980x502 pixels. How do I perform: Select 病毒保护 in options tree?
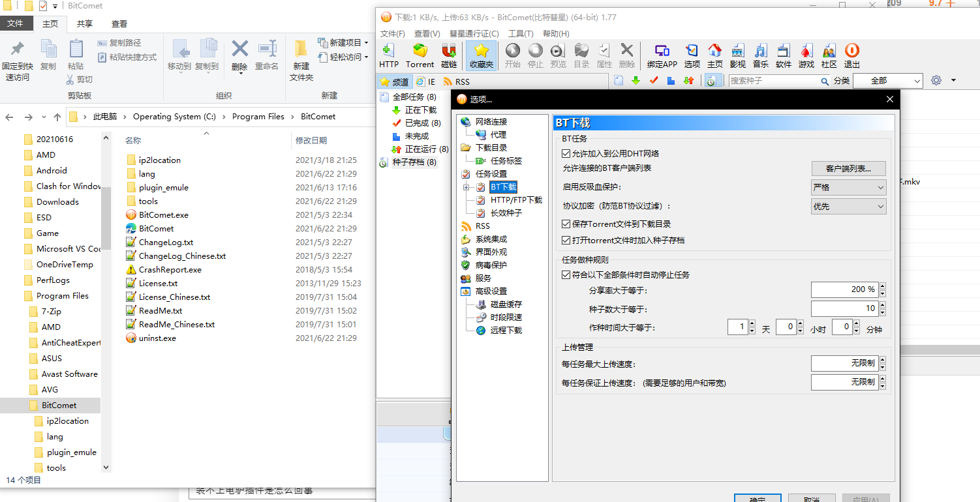[491, 265]
